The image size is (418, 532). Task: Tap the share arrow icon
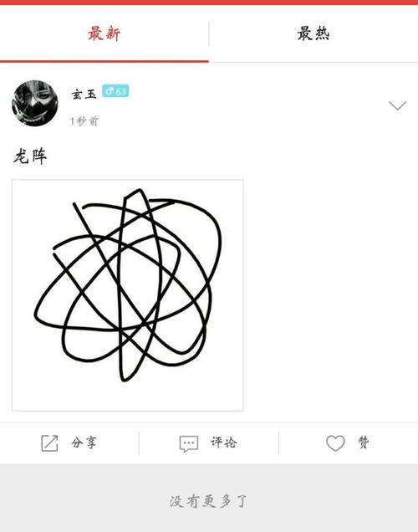point(49,443)
